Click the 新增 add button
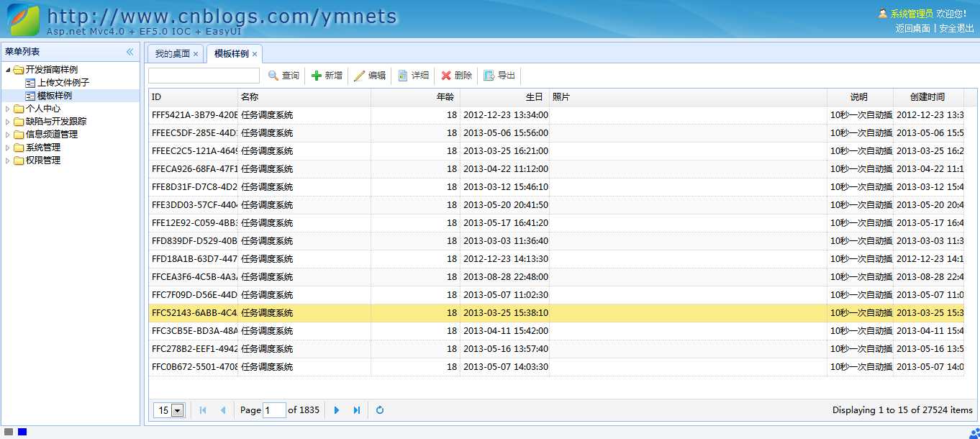Image resolution: width=980 pixels, height=439 pixels. coord(327,76)
